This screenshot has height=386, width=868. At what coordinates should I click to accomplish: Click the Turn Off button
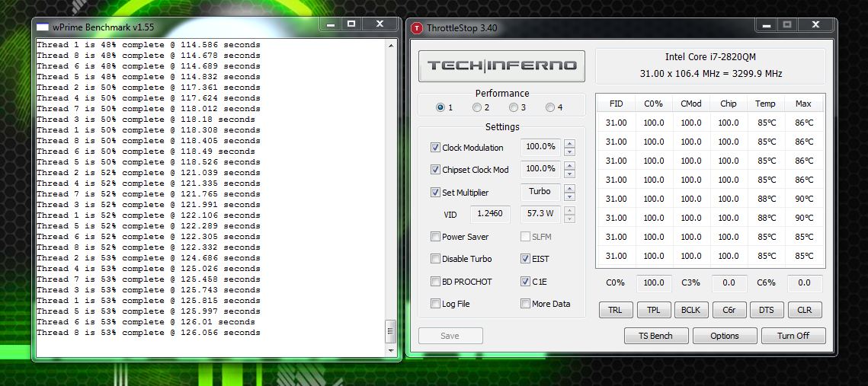(x=793, y=336)
